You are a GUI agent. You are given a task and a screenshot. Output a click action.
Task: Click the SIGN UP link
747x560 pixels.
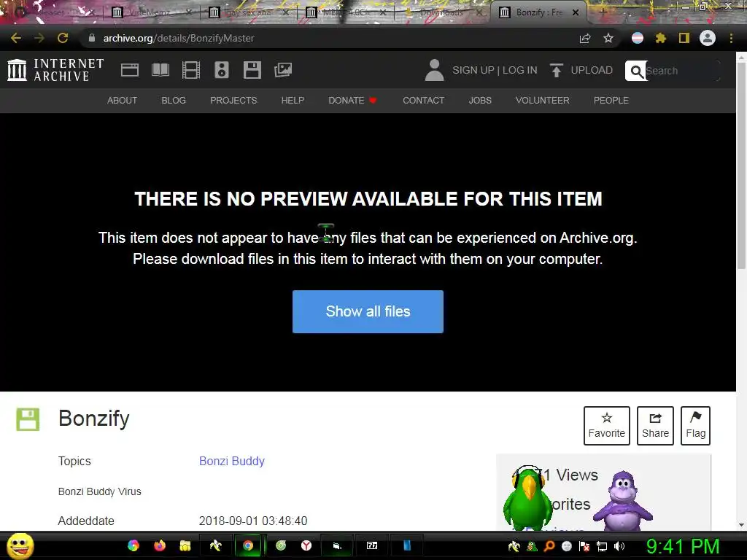(x=473, y=70)
